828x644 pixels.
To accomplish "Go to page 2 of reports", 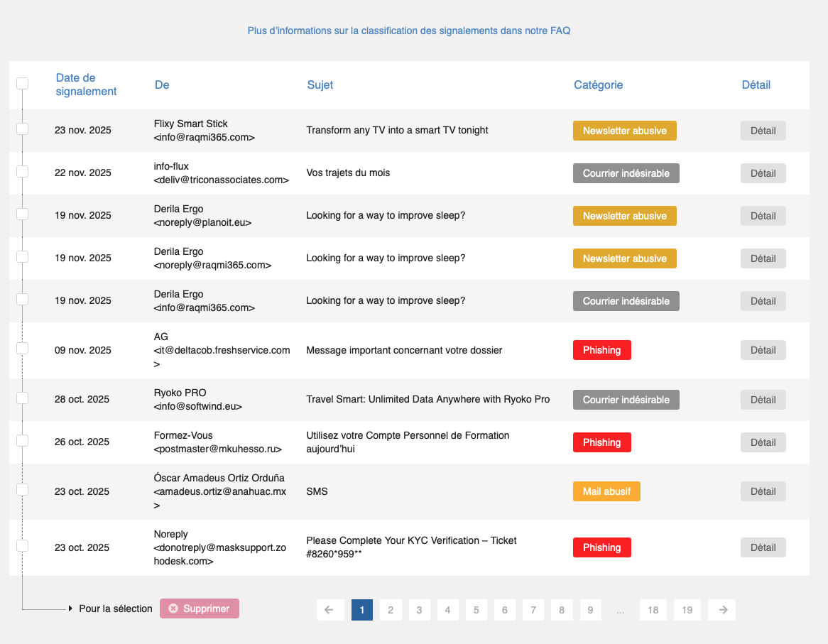I will point(391,610).
